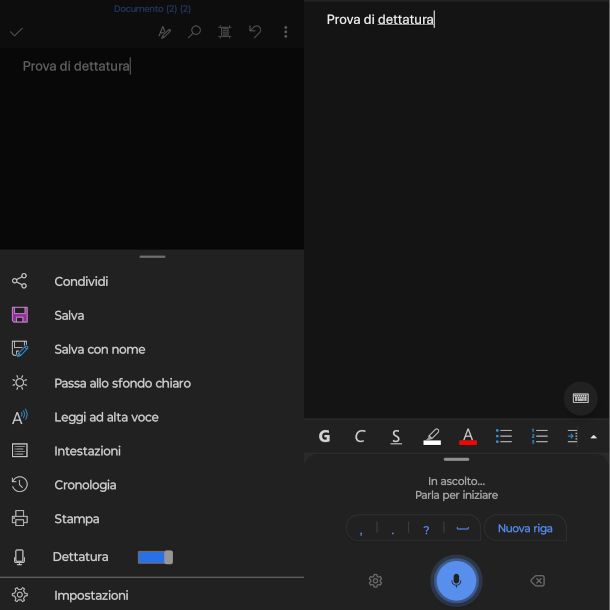610x610 pixels.
Task: Apply bold with the G button
Action: 324,436
